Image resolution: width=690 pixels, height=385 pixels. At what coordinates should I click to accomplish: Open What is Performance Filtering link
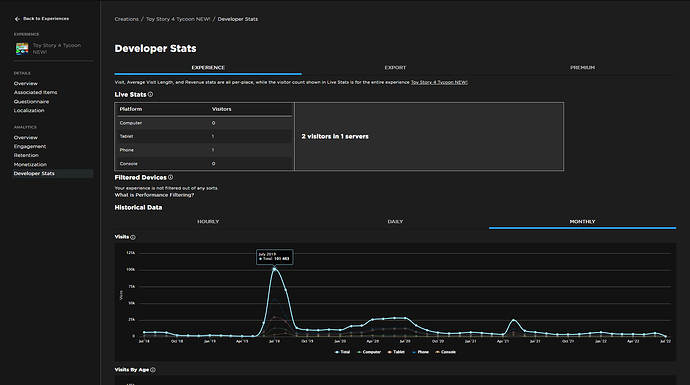point(154,195)
